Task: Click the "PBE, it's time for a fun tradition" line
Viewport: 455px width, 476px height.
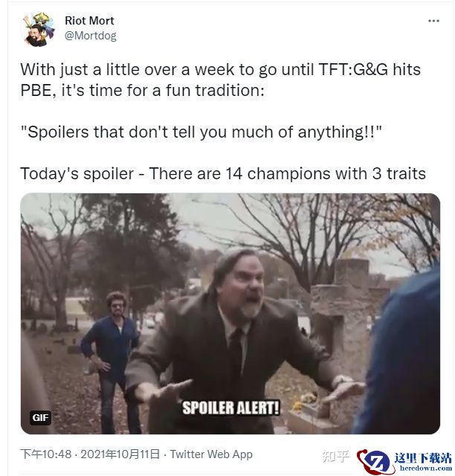Action: (142, 91)
